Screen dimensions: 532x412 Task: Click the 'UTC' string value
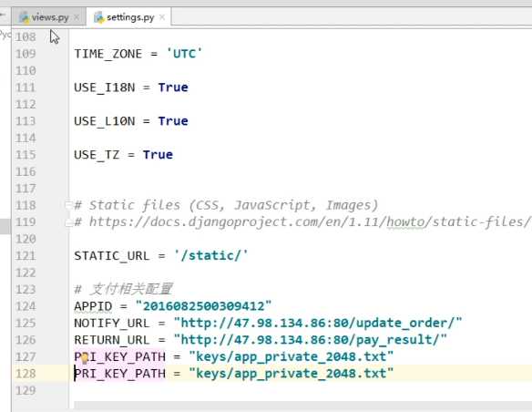[x=184, y=54]
